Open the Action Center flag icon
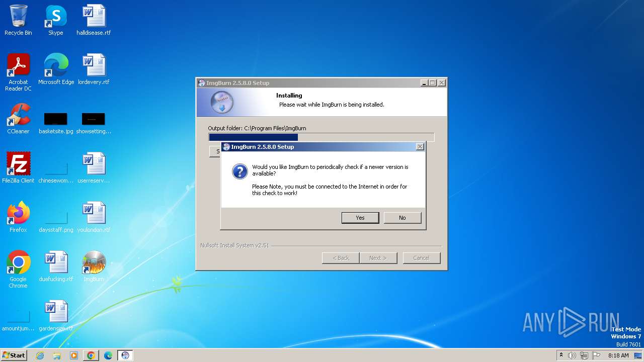 pyautogui.click(x=596, y=355)
